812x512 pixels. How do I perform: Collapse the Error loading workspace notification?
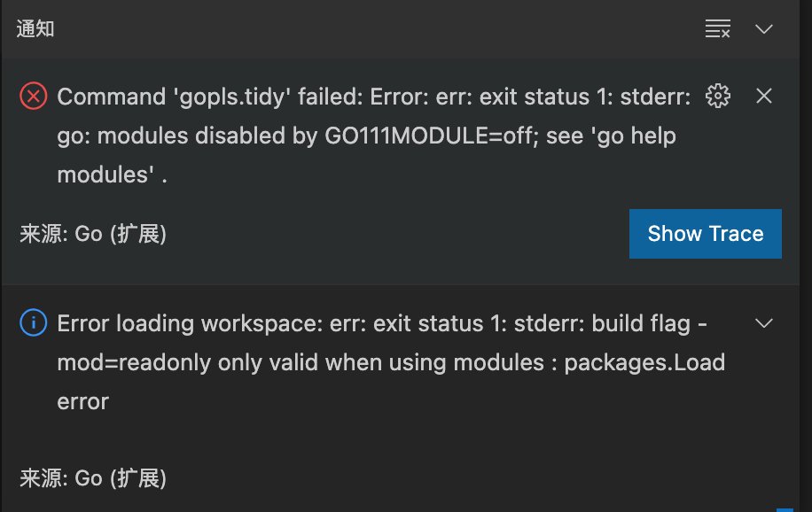(764, 323)
